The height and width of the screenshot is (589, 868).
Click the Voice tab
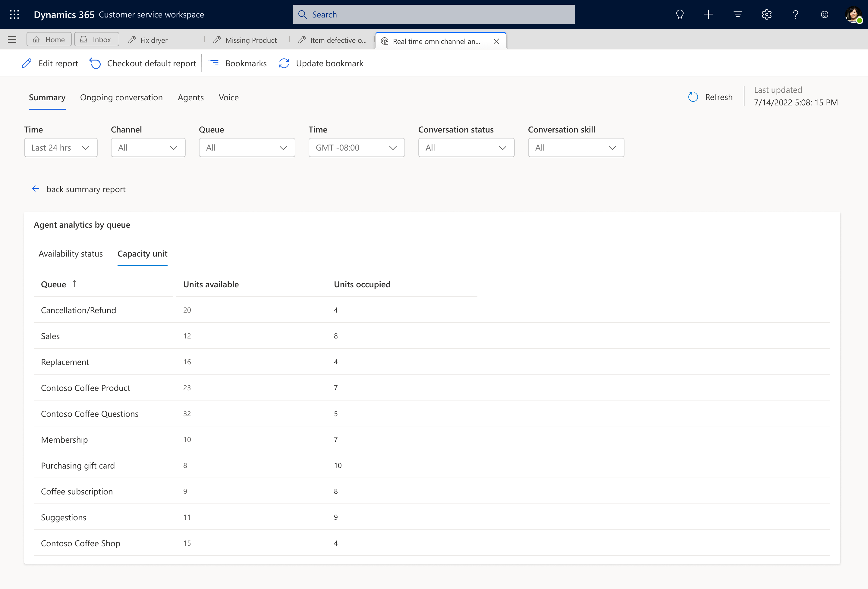coord(228,97)
